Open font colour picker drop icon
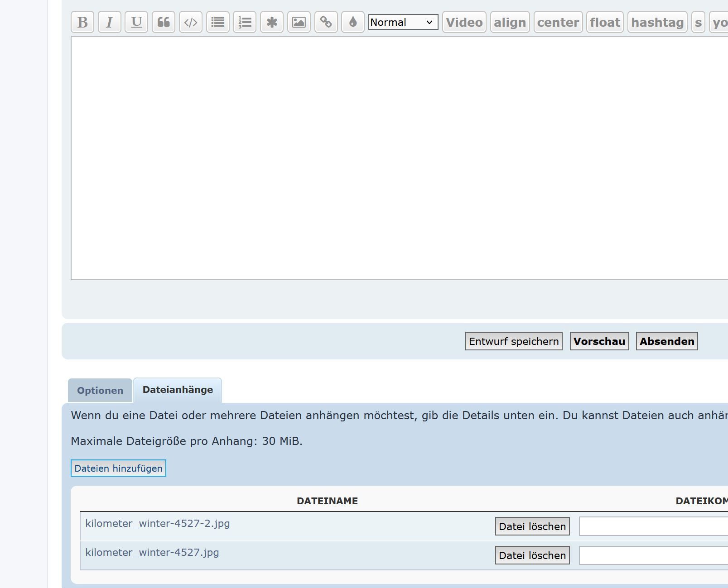The height and width of the screenshot is (588, 728). (353, 22)
